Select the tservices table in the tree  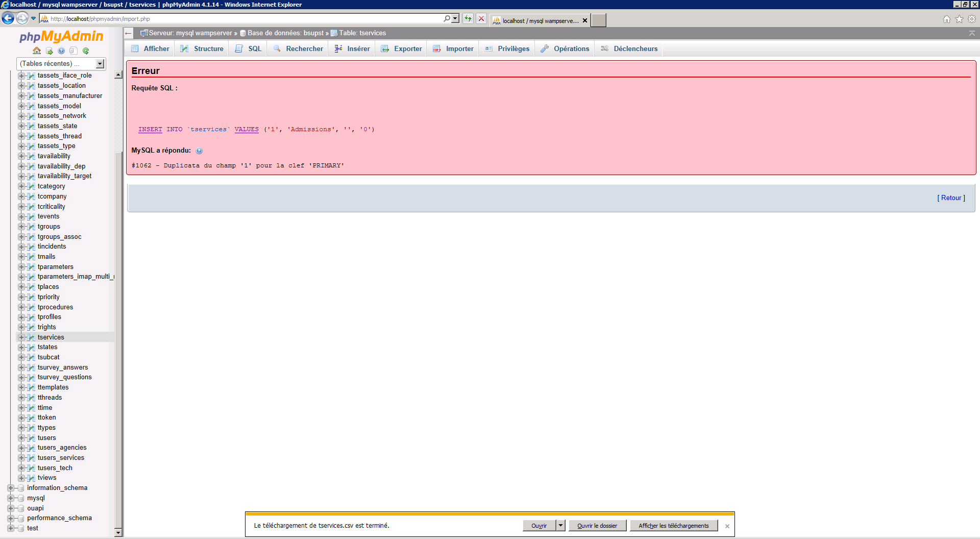[x=52, y=337]
